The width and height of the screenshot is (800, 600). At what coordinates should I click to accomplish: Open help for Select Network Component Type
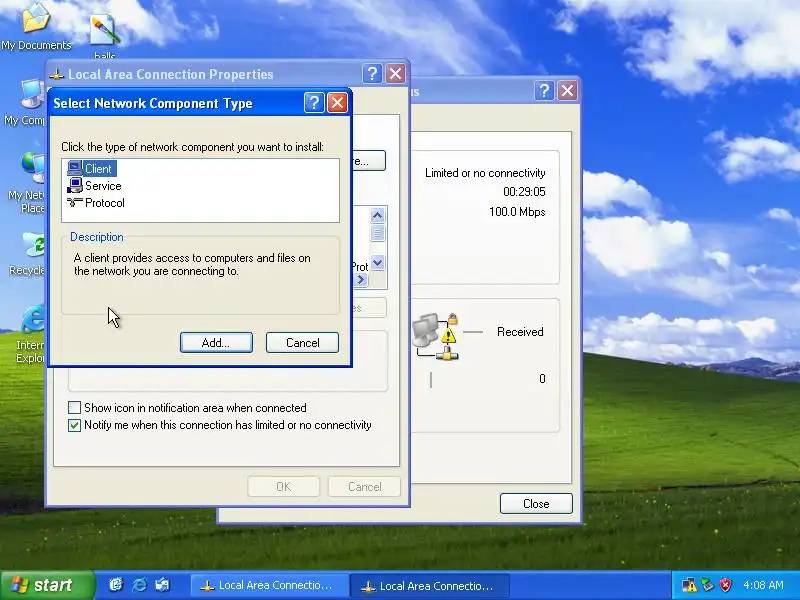click(x=314, y=103)
